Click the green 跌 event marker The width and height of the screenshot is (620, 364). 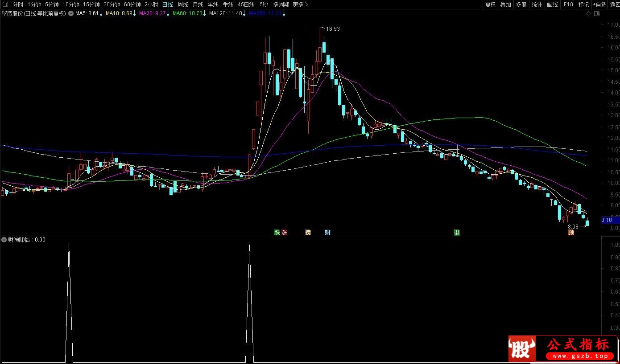(277, 232)
